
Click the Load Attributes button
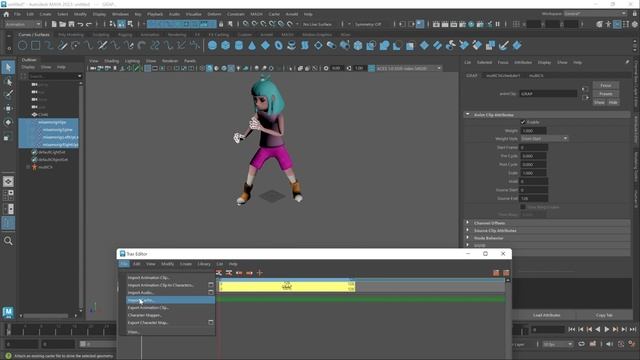(547, 315)
